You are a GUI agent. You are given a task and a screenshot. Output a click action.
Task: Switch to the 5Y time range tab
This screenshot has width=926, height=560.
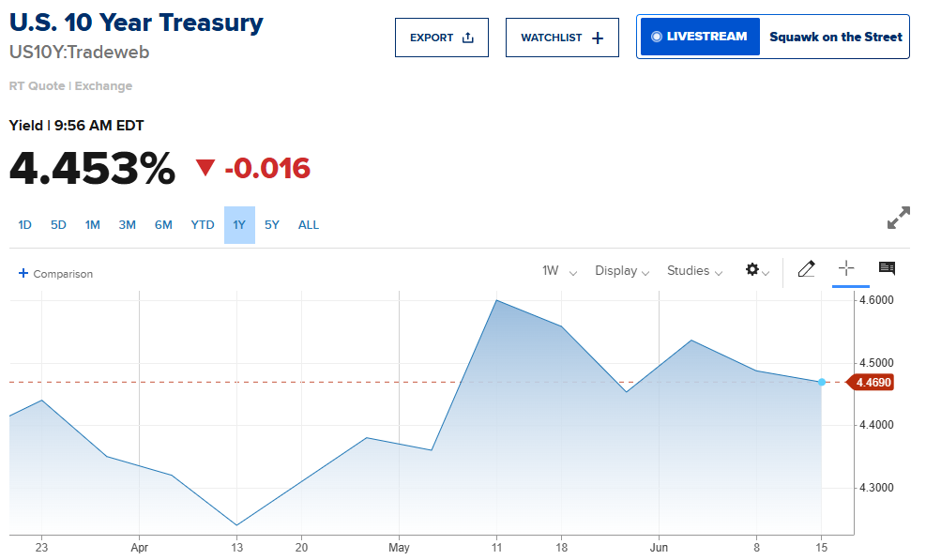[x=272, y=225]
